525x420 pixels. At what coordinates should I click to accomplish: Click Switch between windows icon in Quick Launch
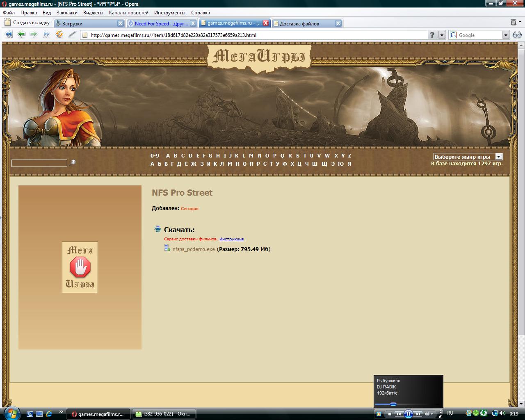30,414
